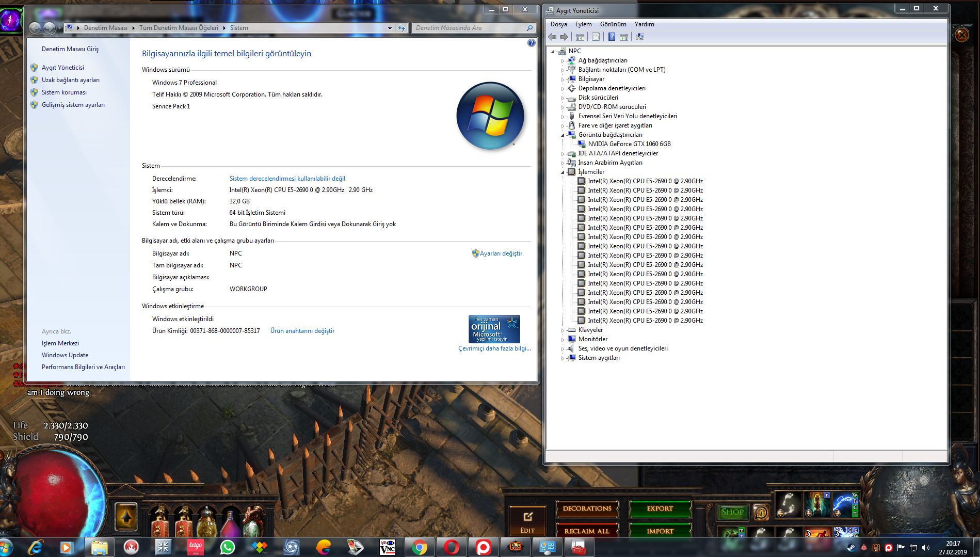Screen dimensions: 980x557
Task: Click the genuine Microsoft software badge
Action: tap(494, 329)
